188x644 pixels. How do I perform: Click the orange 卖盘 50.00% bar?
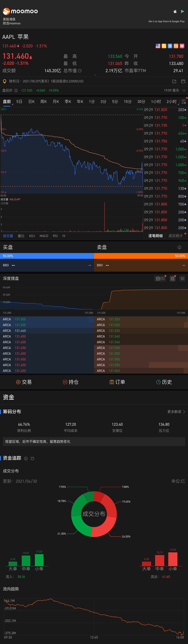[x=141, y=256]
